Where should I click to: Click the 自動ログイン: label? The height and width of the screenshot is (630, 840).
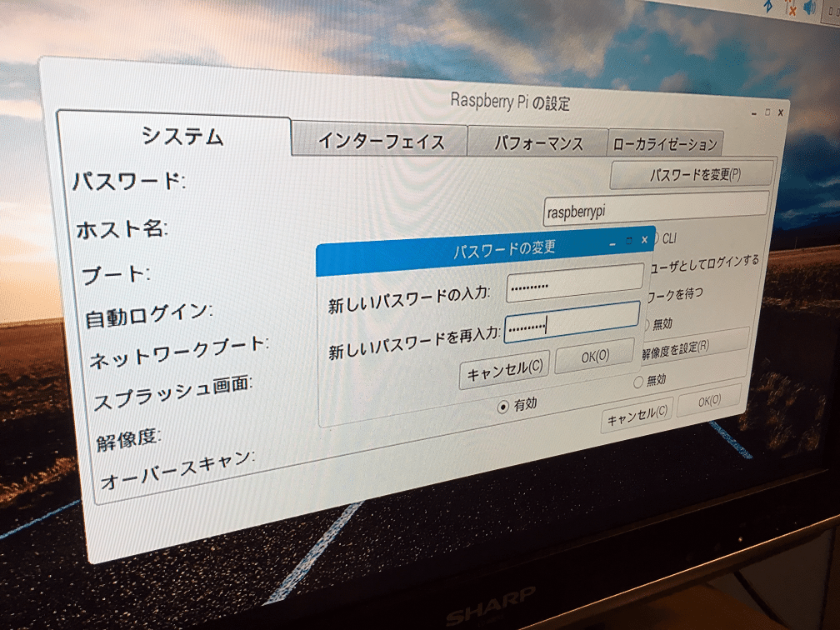[x=148, y=315]
